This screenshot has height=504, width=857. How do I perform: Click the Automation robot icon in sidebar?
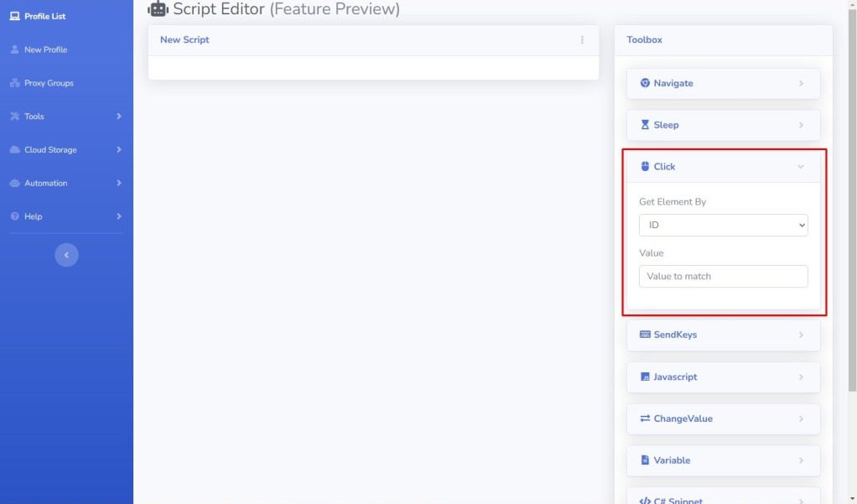point(15,183)
